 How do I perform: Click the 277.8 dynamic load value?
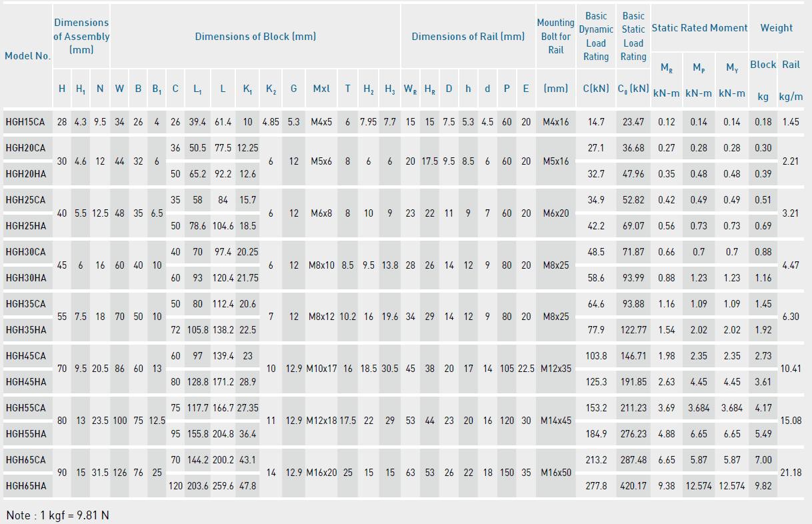click(x=596, y=486)
